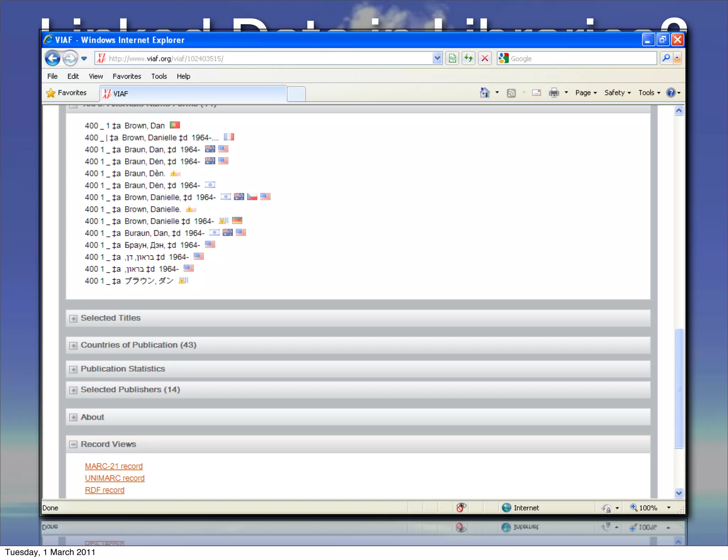
Task: Click the vertical scrollbar down arrow
Action: [679, 493]
